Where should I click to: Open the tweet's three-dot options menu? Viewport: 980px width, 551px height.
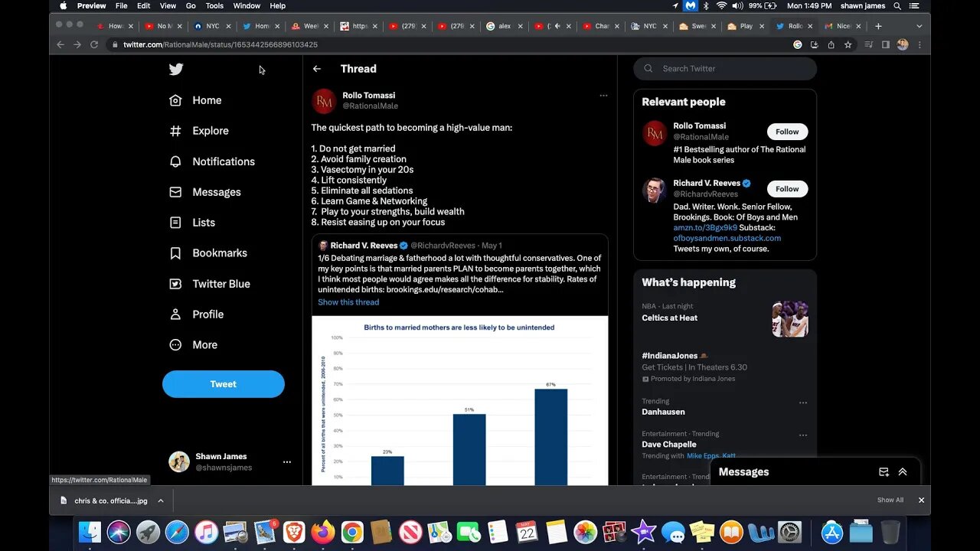(603, 96)
